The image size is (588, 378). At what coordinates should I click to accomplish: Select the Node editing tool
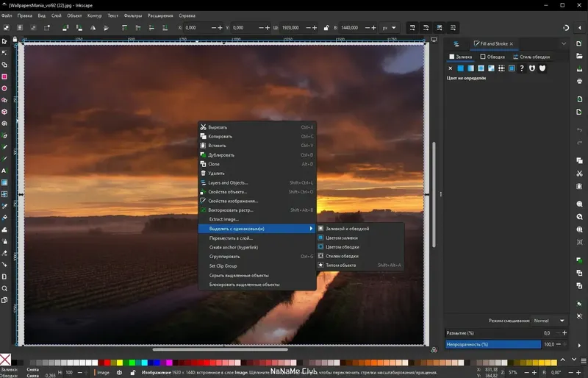pyautogui.click(x=4, y=52)
